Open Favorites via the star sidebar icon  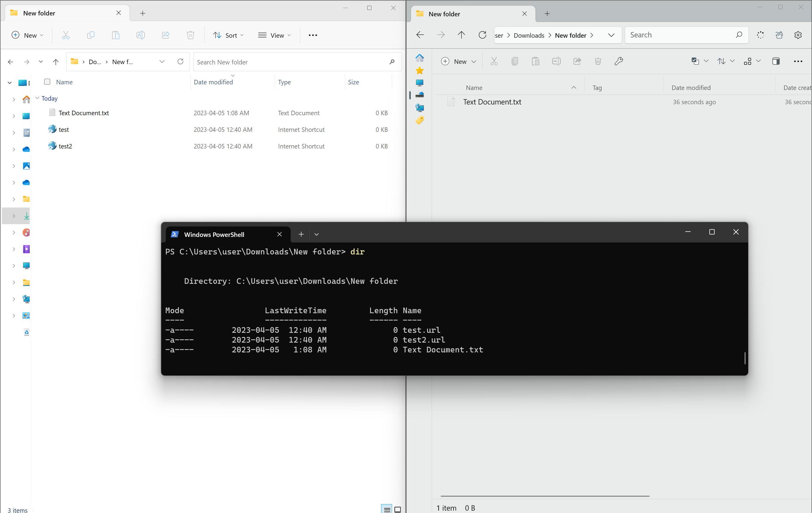click(419, 70)
